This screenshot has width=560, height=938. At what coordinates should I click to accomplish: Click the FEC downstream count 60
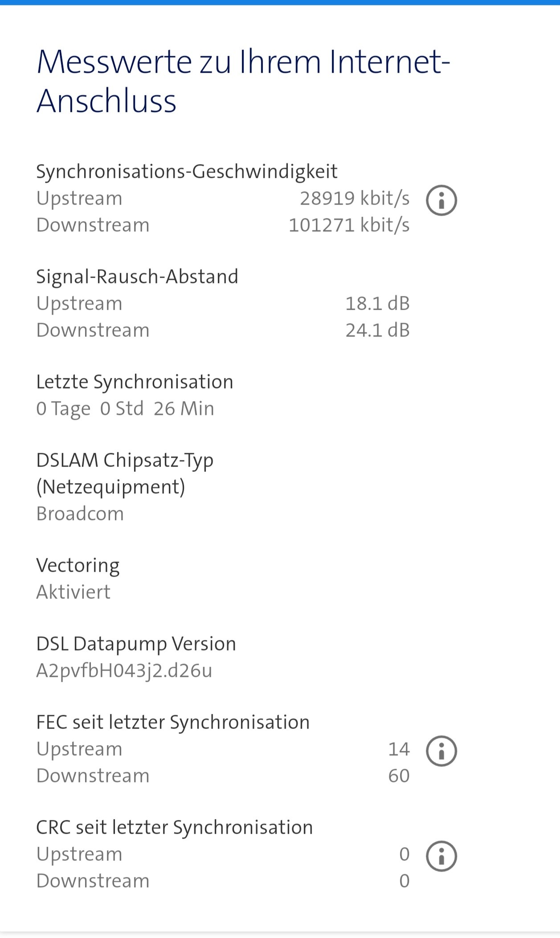398,776
